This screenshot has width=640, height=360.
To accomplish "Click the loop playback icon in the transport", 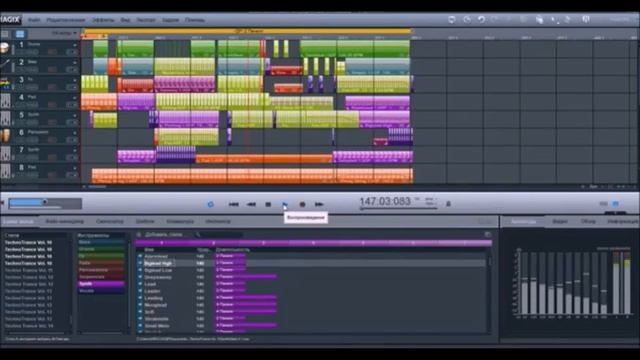I will (210, 204).
